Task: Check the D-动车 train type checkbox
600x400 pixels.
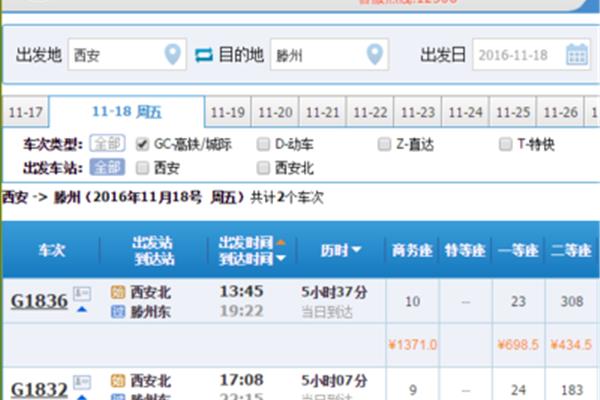Action: point(263,144)
